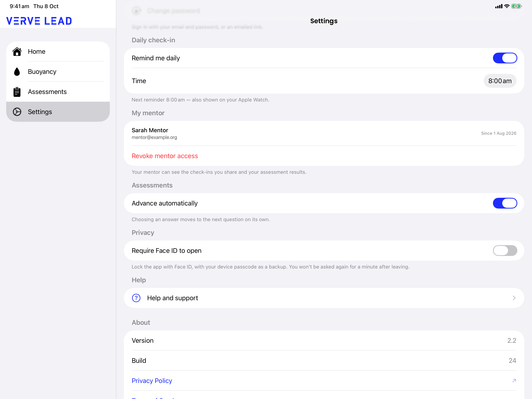
Task: Select Settings in the sidebar
Action: pyautogui.click(x=58, y=112)
